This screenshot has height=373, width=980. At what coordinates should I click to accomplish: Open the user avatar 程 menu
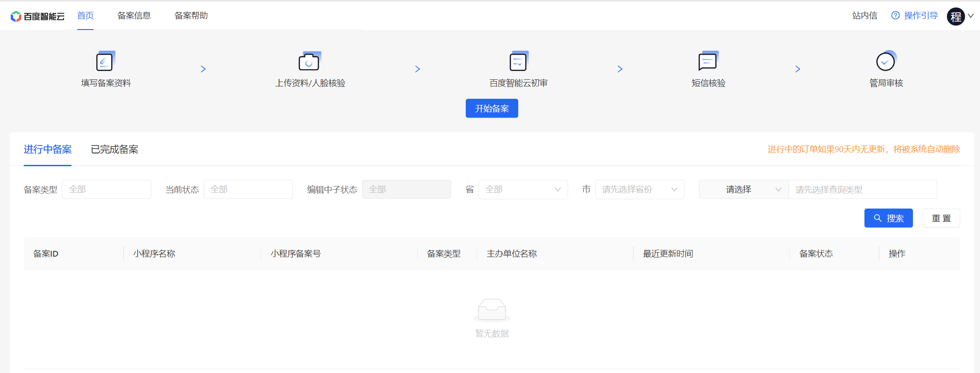956,17
